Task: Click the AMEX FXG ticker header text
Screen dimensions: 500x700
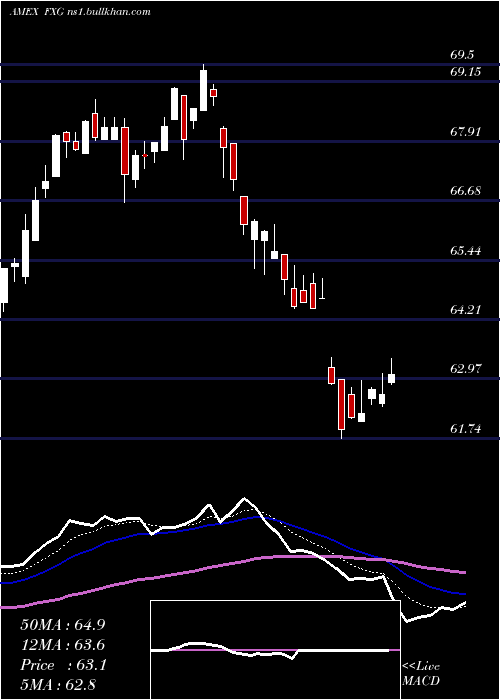Action: tap(80, 12)
